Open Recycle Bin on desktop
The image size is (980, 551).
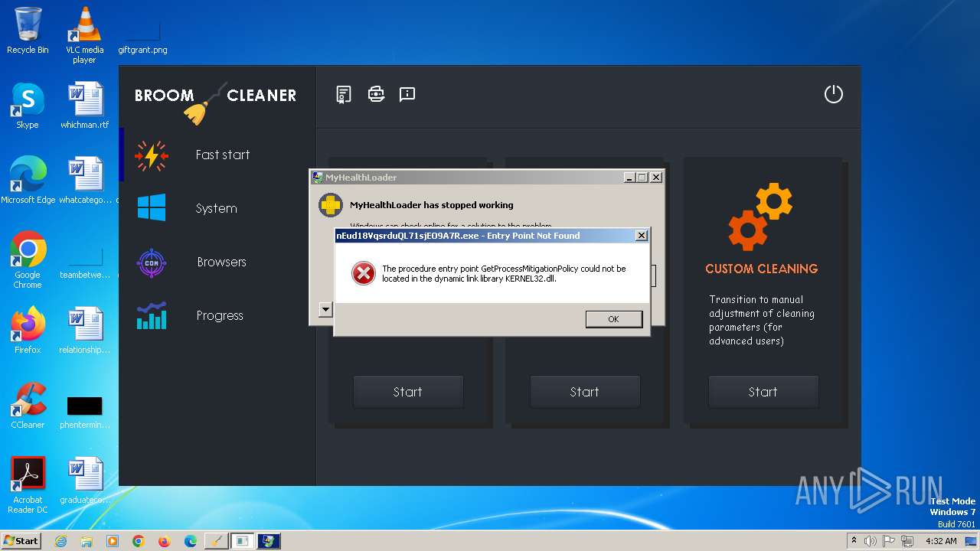tap(28, 31)
